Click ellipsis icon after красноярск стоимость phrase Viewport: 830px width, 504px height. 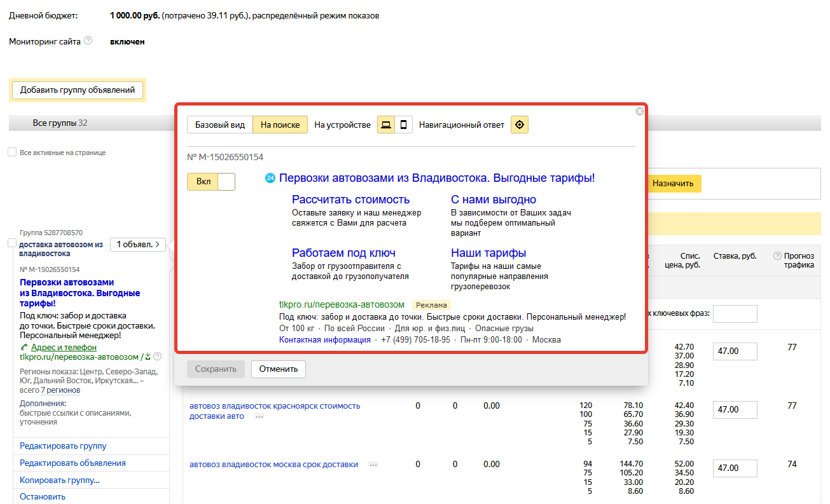[x=259, y=416]
